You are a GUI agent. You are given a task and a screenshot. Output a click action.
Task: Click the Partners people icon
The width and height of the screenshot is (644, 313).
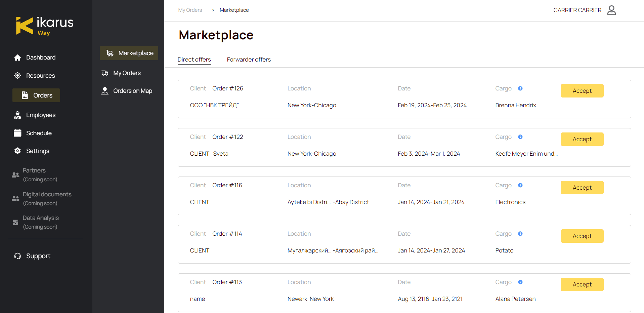[x=15, y=175]
